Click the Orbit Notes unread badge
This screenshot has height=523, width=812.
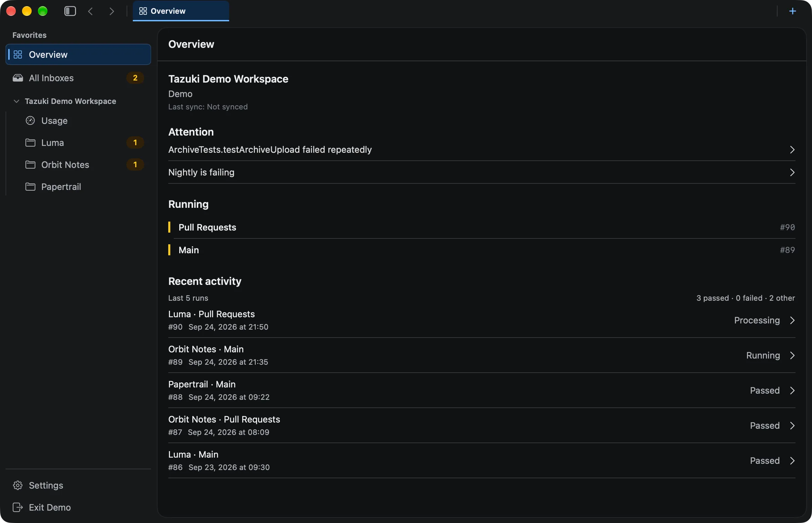135,164
